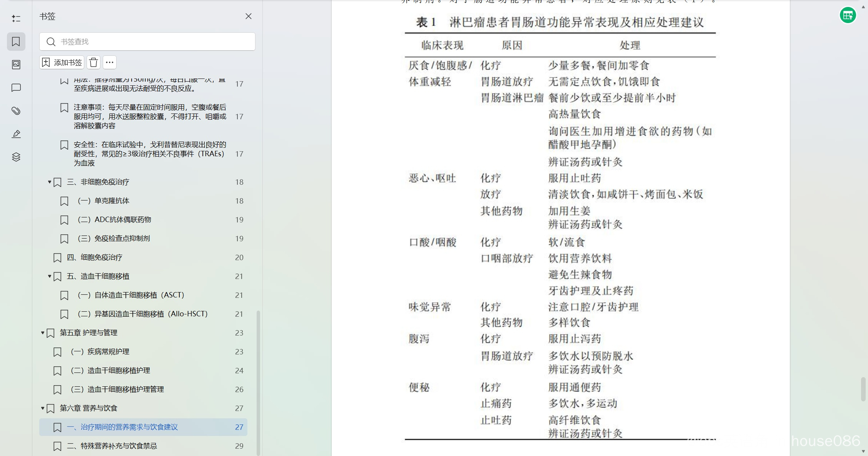Screen dimensions: 868x456
Task: Collapse 第五章 护理与管理 chapter
Action: [x=42, y=332]
